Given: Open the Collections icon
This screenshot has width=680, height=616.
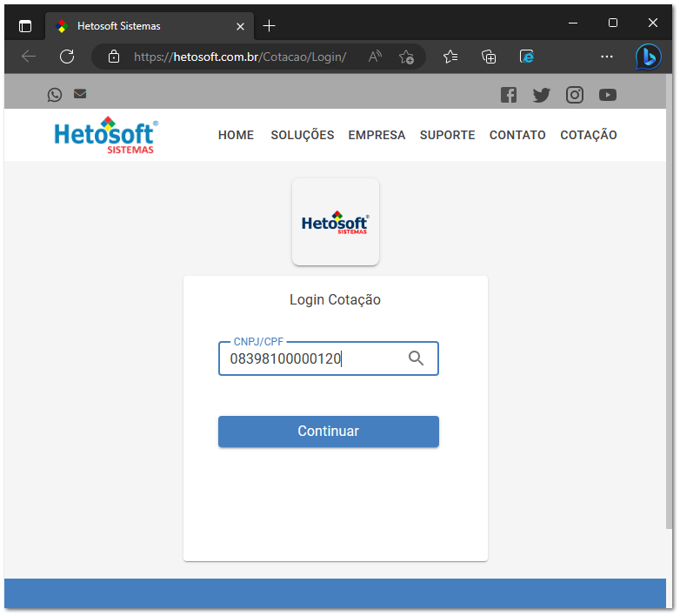Looking at the screenshot, I should [x=489, y=57].
